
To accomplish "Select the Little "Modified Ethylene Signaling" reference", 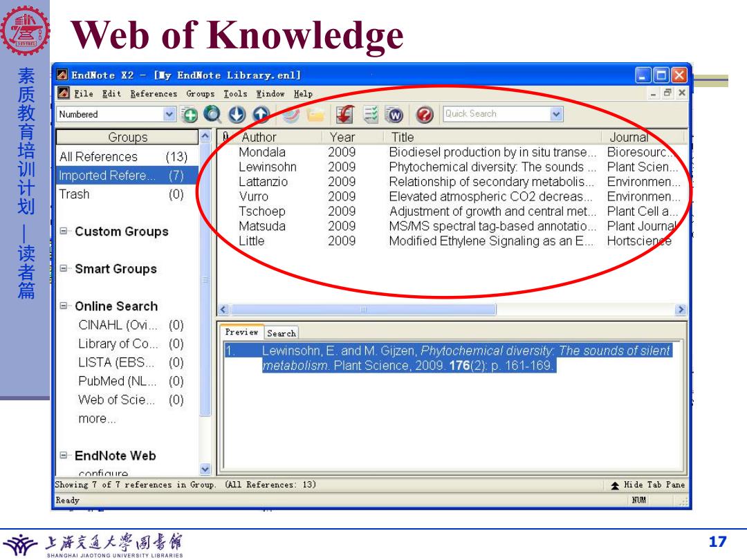I will point(452,241).
